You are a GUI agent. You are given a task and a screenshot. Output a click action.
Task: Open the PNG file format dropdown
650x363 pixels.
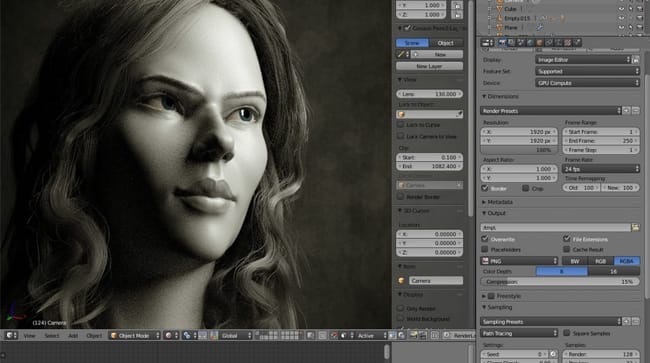click(x=519, y=261)
